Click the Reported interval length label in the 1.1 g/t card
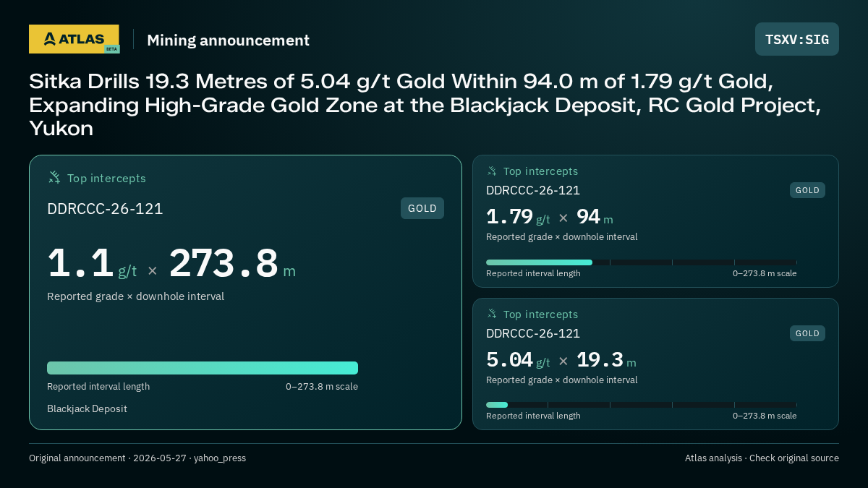868x488 pixels. 98,387
